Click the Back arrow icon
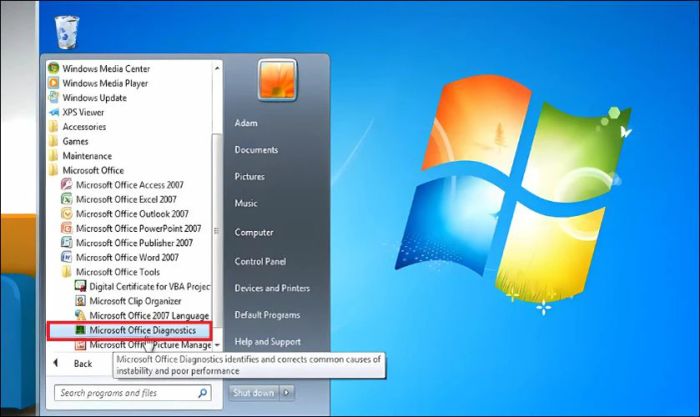Screen dimensions: 700x417 tap(56, 363)
